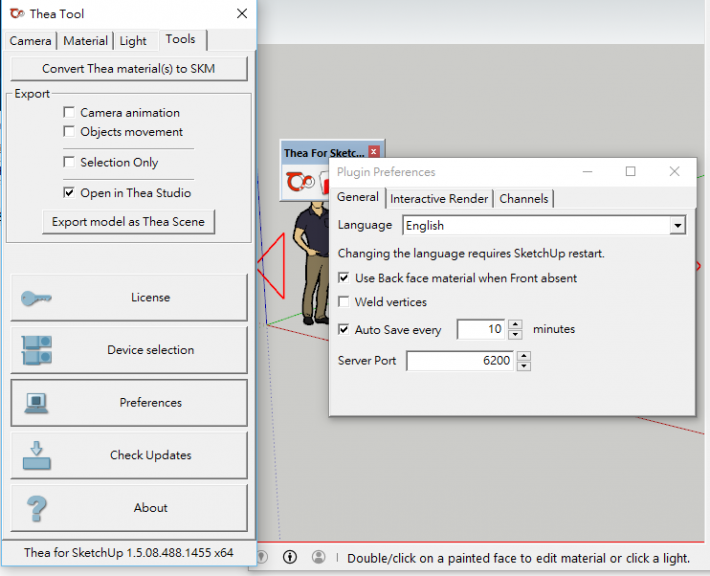The width and height of the screenshot is (710, 576).
Task: Click the Thea Tool window logo icon
Action: pyautogui.click(x=17, y=14)
